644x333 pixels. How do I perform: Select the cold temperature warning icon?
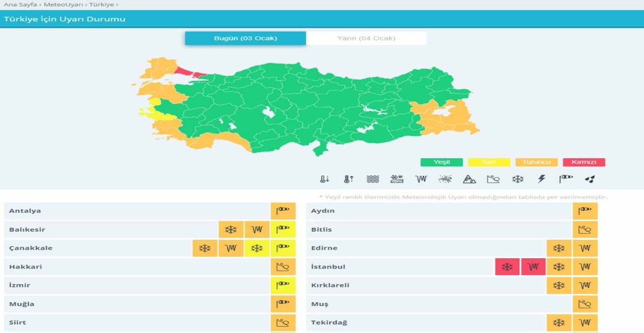coord(325,179)
